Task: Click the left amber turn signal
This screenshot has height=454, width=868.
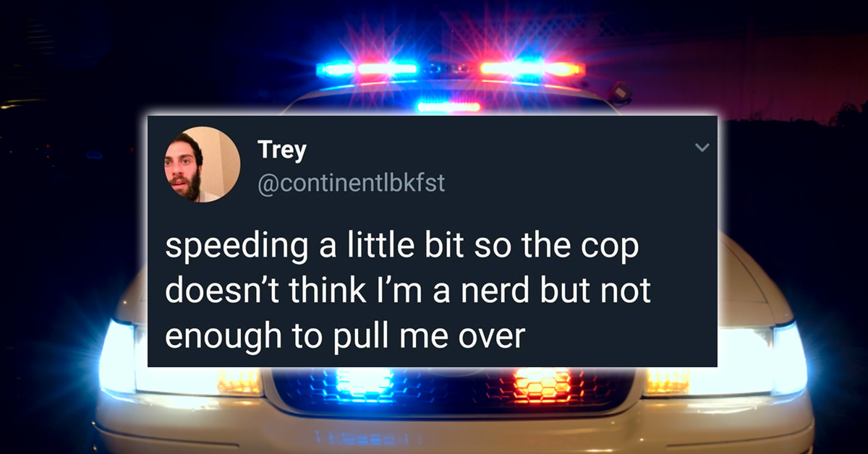Action: [x=239, y=381]
